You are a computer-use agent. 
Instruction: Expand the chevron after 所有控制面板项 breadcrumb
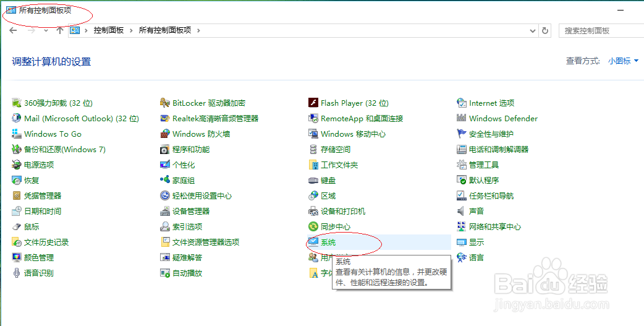click(199, 30)
